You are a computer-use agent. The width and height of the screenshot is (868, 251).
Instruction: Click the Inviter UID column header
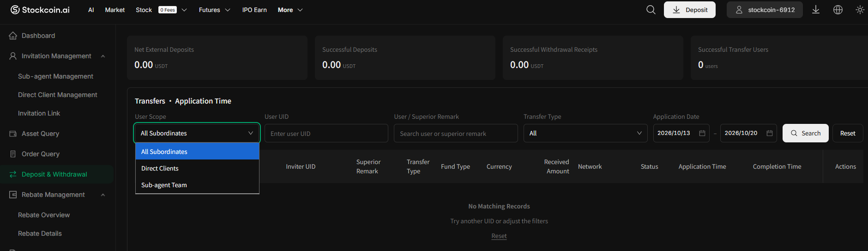click(301, 166)
